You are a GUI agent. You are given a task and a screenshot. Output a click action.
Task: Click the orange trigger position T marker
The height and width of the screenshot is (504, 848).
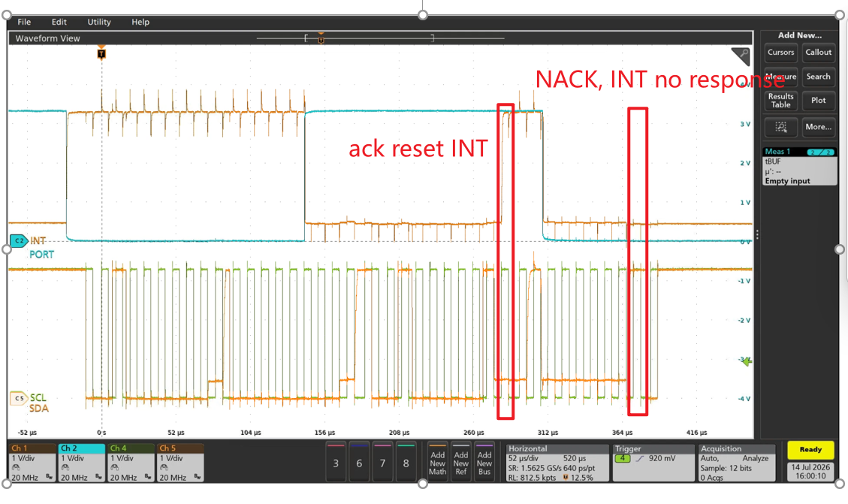point(101,53)
